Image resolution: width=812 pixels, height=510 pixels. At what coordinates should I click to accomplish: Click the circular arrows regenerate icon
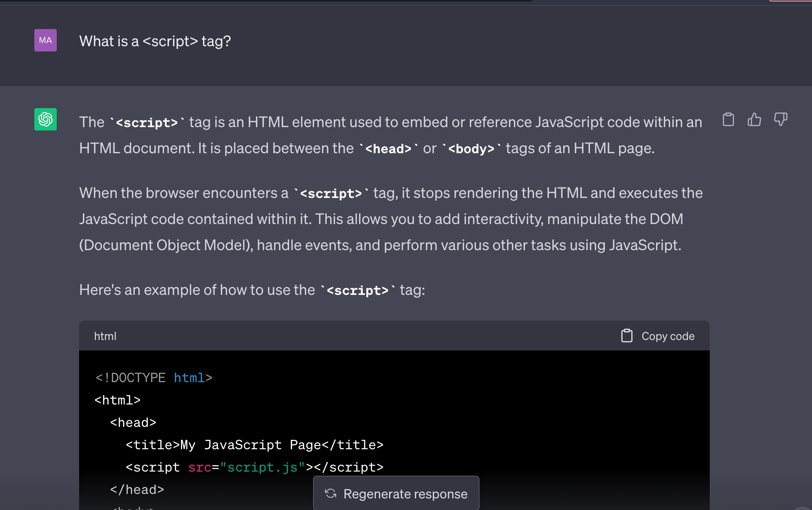331,494
